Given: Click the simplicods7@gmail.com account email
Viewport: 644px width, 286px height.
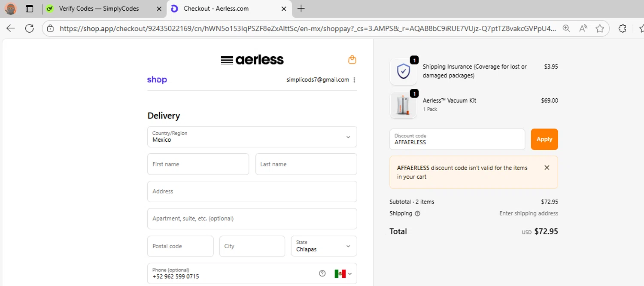Looking at the screenshot, I should click(x=318, y=80).
